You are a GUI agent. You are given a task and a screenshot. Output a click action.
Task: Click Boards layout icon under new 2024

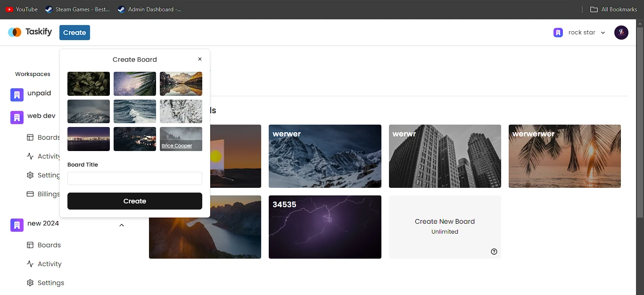coord(30,245)
